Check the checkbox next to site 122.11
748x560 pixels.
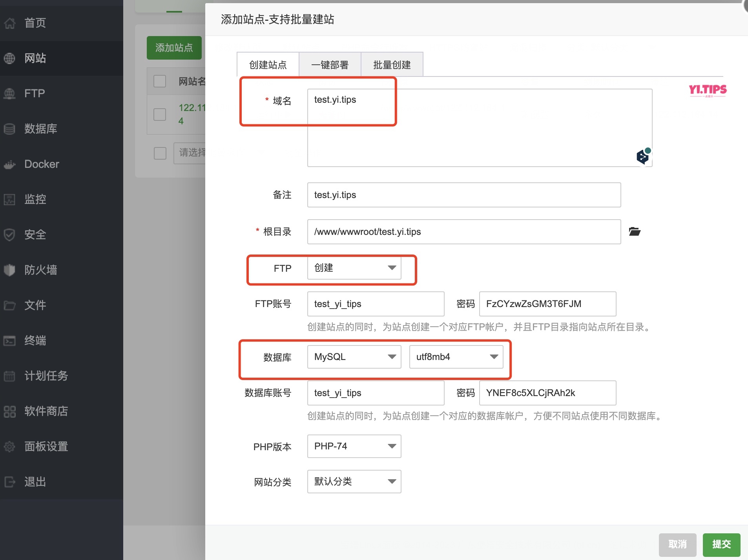click(x=159, y=114)
